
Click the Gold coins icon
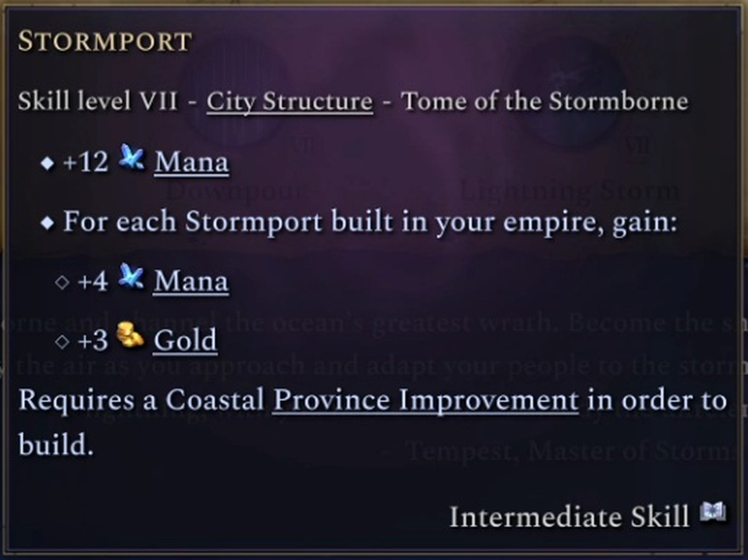[130, 339]
